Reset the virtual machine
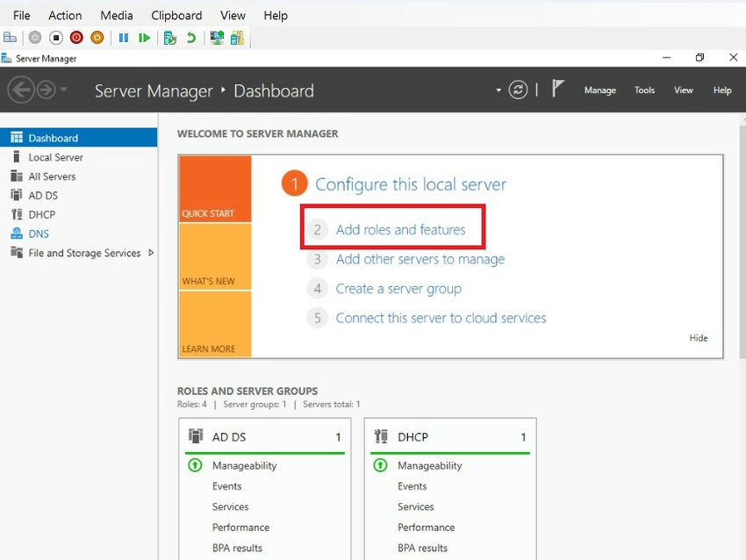746x560 pixels. [144, 37]
